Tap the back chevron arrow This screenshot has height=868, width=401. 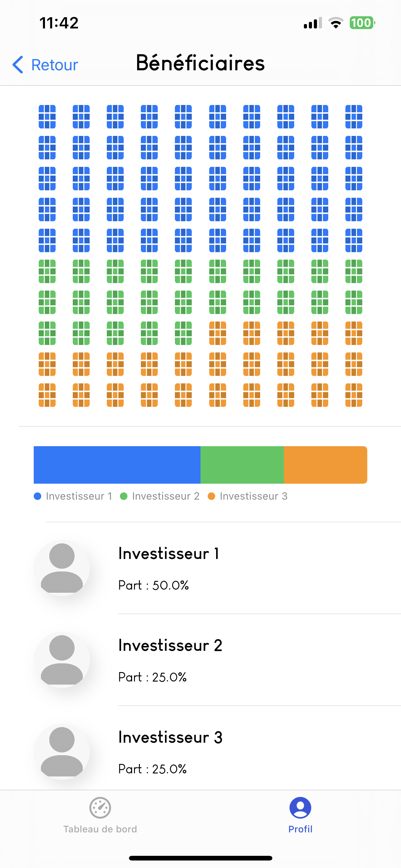point(18,64)
